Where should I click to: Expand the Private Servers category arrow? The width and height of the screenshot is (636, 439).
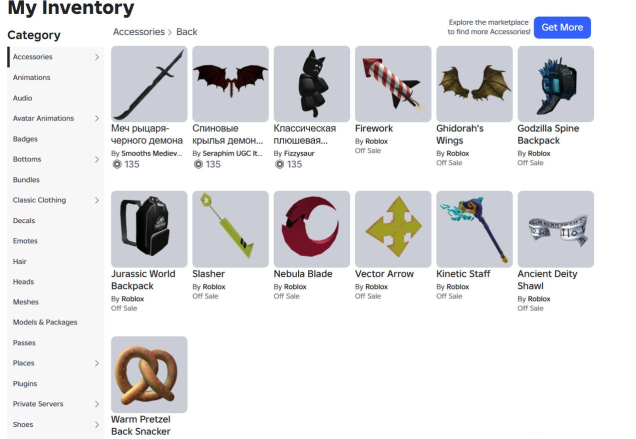tap(97, 404)
